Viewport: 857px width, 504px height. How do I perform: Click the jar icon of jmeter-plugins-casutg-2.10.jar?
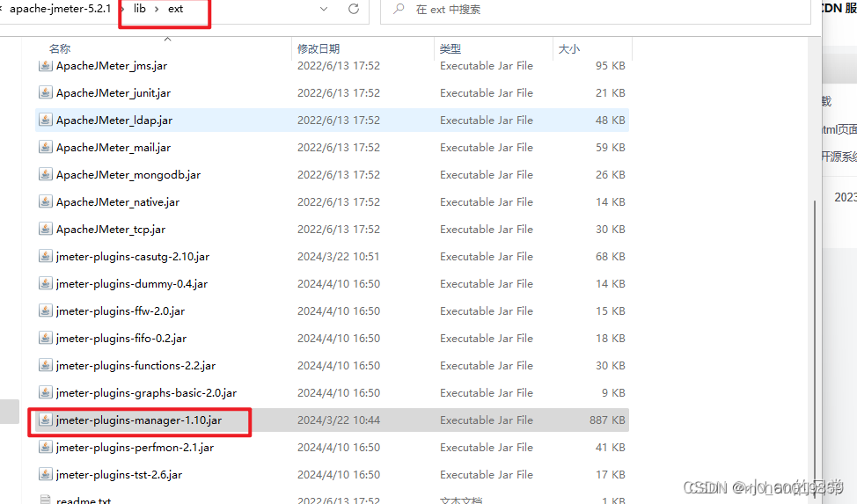coord(46,256)
